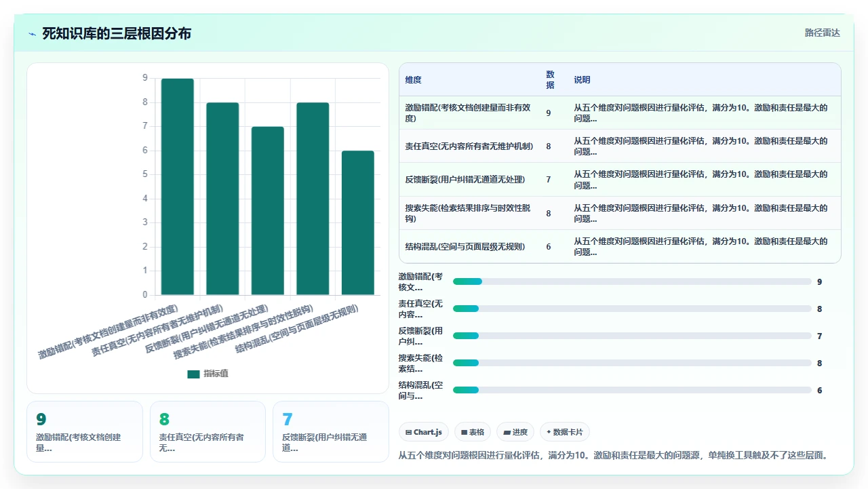Select the 进度 tag chip
868x489 pixels.
coord(515,432)
